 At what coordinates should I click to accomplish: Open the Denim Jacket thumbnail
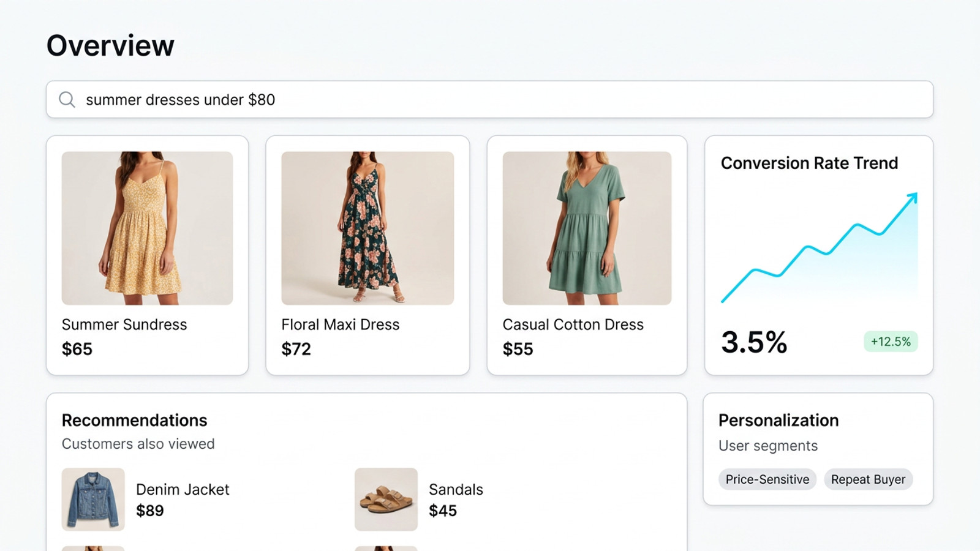pos(93,499)
